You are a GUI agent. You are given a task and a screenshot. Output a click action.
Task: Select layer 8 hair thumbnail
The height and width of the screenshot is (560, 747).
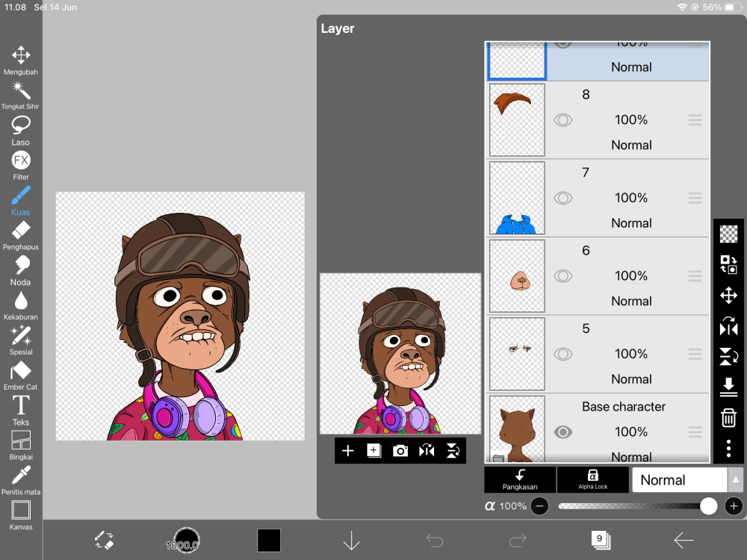517,120
